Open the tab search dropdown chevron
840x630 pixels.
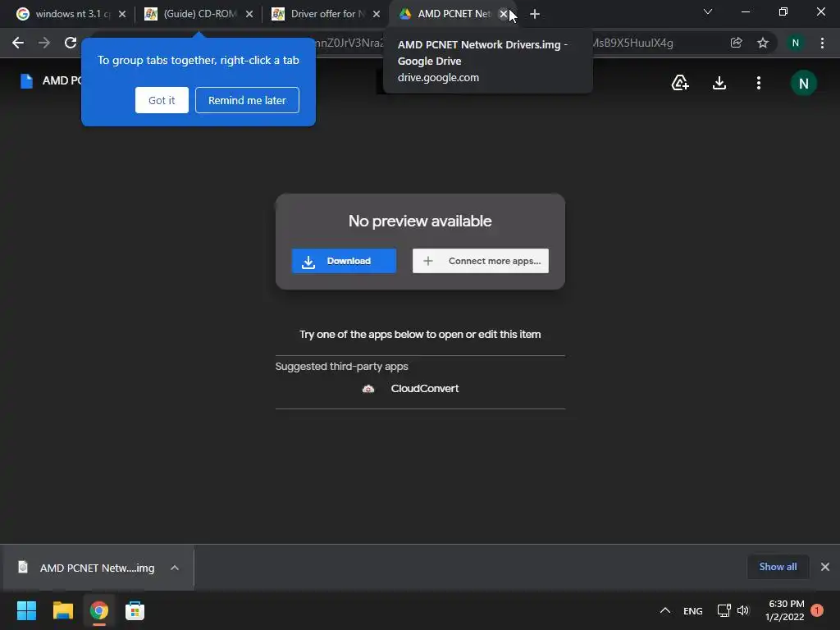(x=708, y=11)
